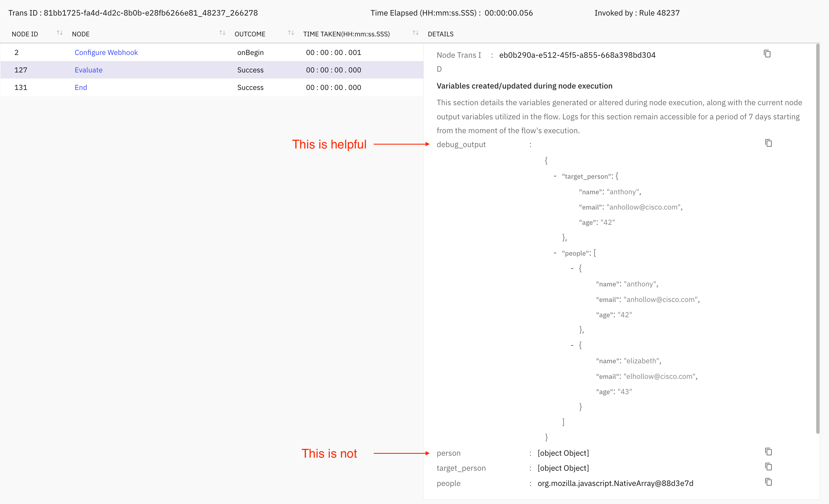
Task: Open the End node link
Action: click(x=81, y=87)
